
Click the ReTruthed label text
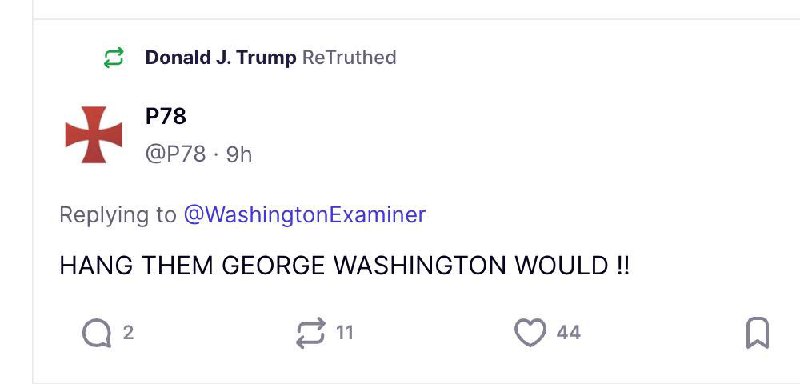click(349, 58)
